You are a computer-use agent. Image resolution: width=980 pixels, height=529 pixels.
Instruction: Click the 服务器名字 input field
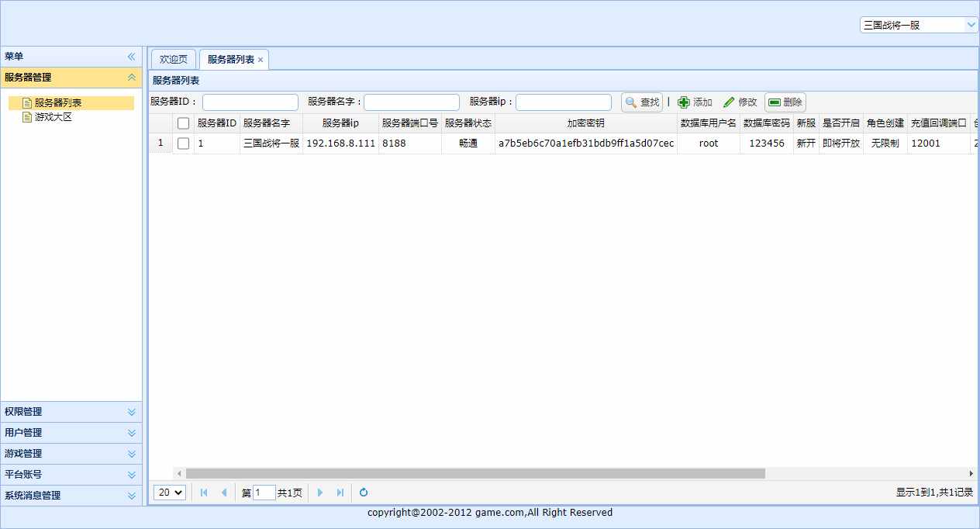412,102
